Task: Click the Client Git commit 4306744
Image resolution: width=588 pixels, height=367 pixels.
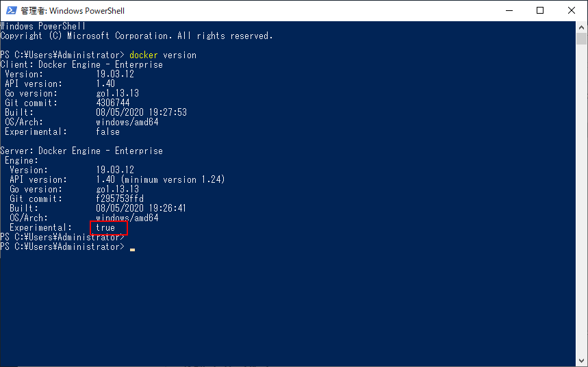Action: (112, 103)
